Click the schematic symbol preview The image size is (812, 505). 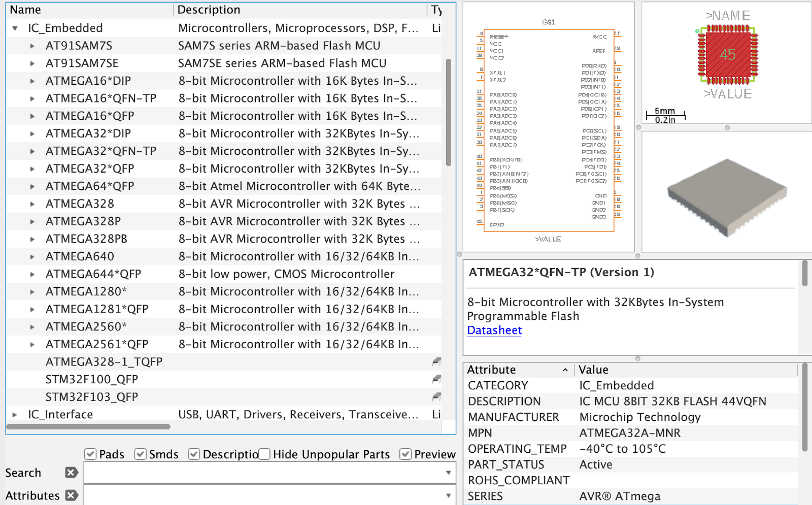[549, 127]
